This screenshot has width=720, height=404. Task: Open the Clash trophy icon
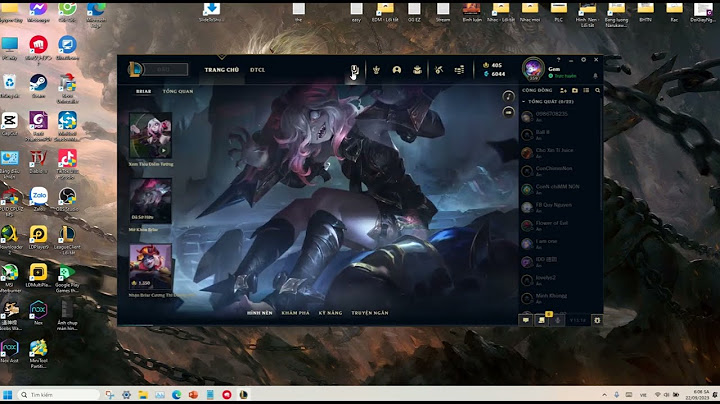376,70
